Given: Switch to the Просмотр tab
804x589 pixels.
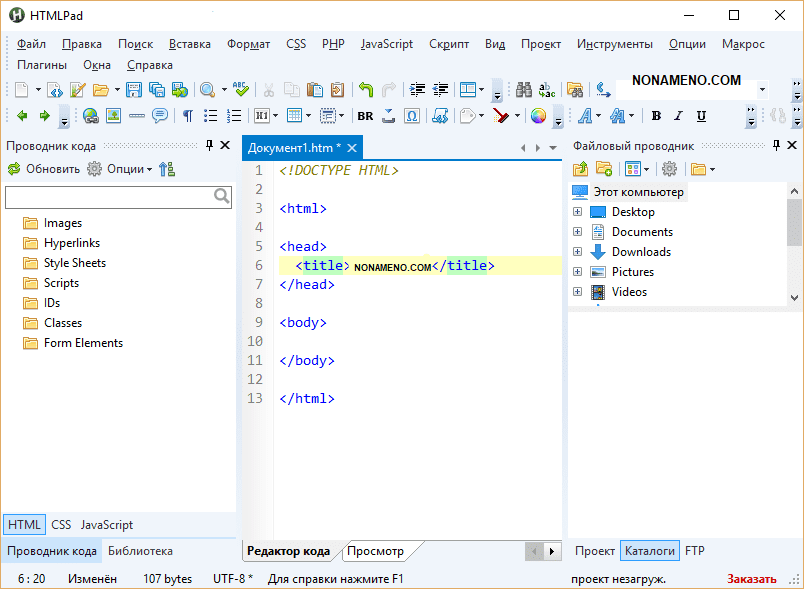Looking at the screenshot, I should pyautogui.click(x=375, y=551).
